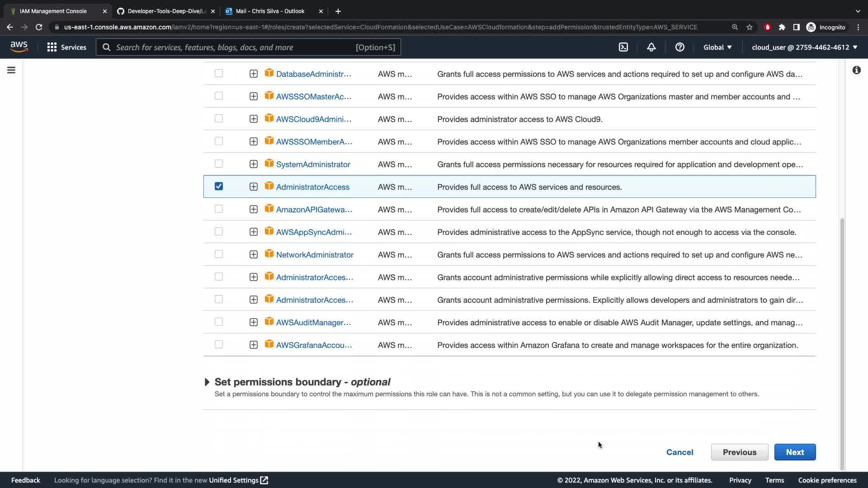Screen dimensions: 868x488
Task: Open the left navigation hamburger menu
Action: pyautogui.click(x=11, y=70)
